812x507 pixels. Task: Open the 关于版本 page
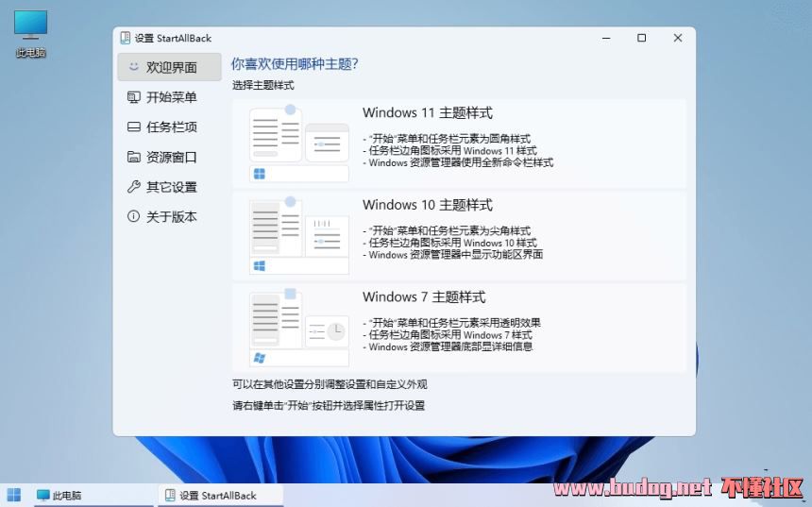click(x=171, y=216)
